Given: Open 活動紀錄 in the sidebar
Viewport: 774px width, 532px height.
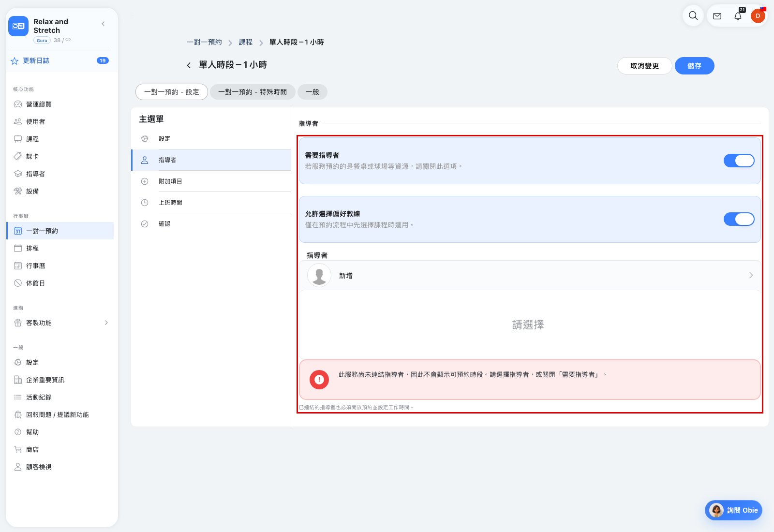Looking at the screenshot, I should pyautogui.click(x=60, y=397).
